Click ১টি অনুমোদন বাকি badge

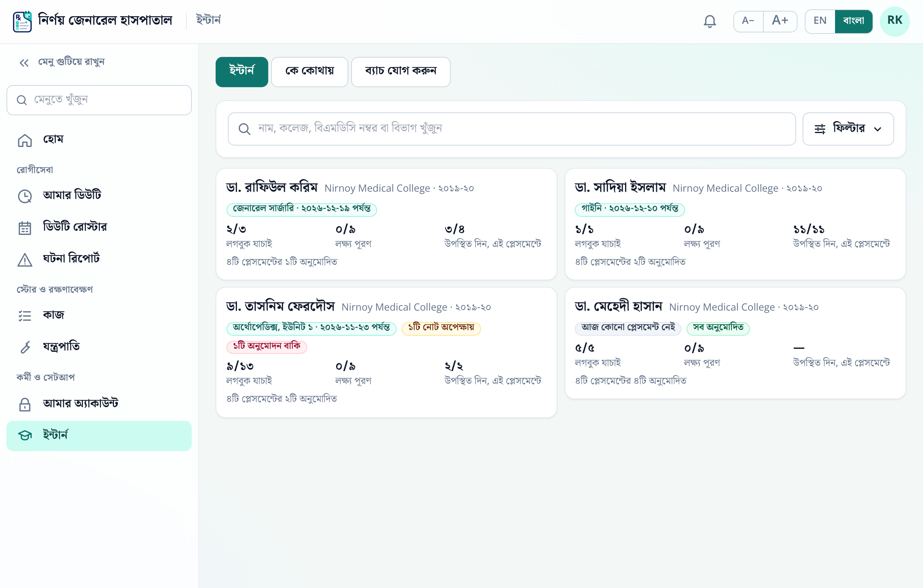point(266,346)
